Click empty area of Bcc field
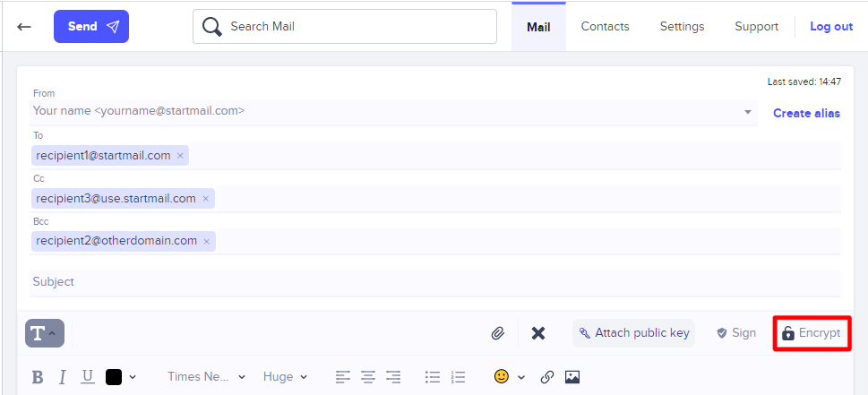This screenshot has width=868, height=395. click(x=529, y=241)
